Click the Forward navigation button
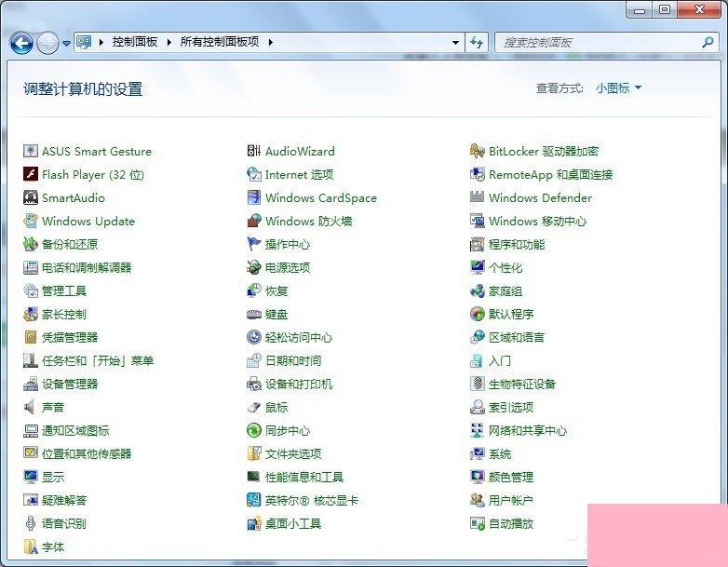This screenshot has width=728, height=567. click(47, 43)
